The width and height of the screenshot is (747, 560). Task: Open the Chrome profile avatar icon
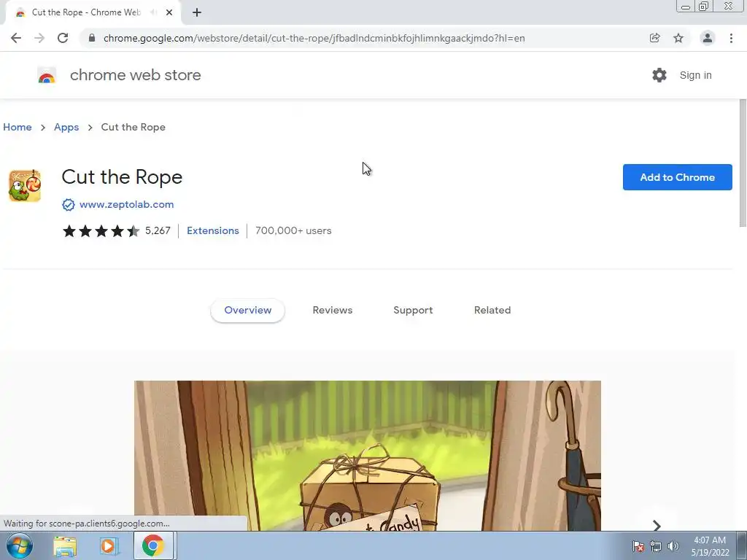point(708,38)
